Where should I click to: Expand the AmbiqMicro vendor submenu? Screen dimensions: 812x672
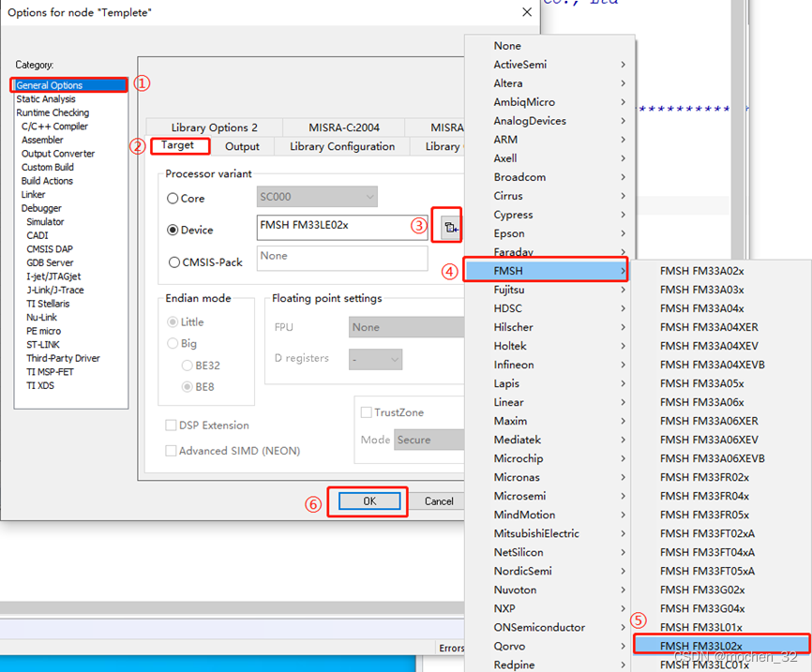[x=549, y=102]
